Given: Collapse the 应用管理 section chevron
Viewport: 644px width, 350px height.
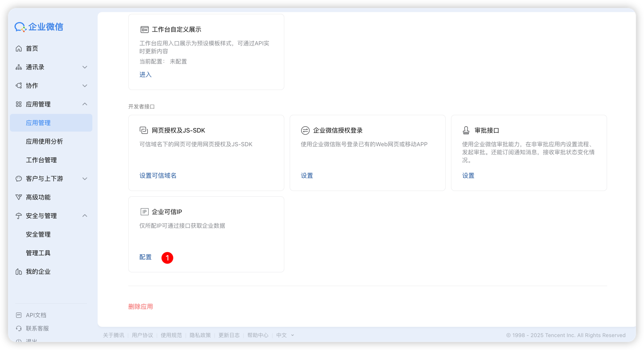Looking at the screenshot, I should (84, 104).
